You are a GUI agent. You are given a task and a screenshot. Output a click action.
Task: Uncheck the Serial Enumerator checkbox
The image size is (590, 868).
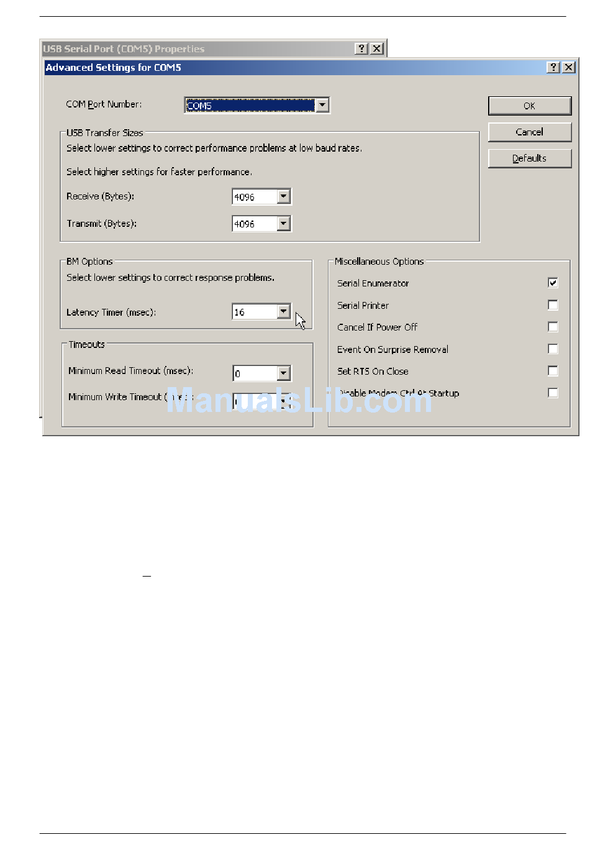point(553,283)
